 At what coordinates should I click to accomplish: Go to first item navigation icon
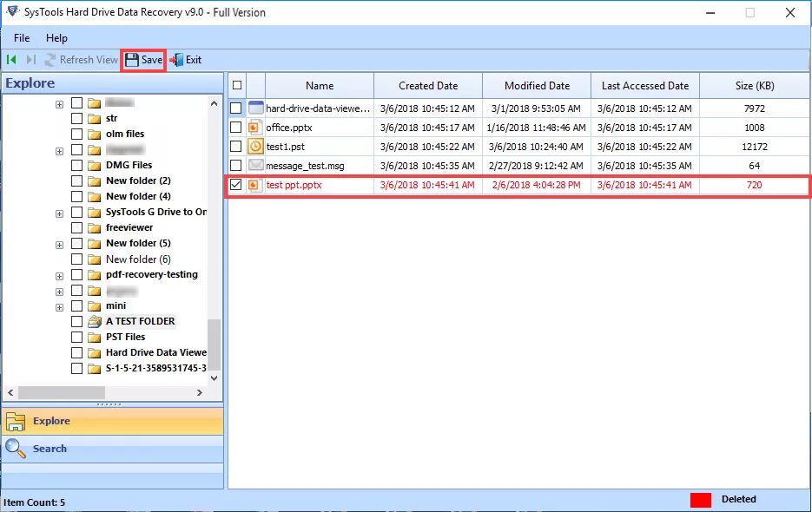(x=11, y=60)
